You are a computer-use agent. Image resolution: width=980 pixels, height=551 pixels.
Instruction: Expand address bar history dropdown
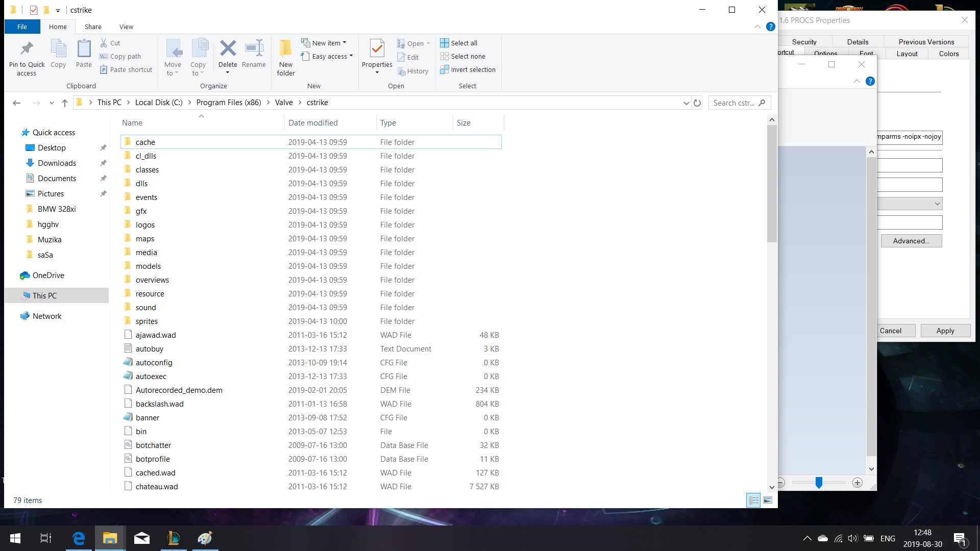point(686,103)
